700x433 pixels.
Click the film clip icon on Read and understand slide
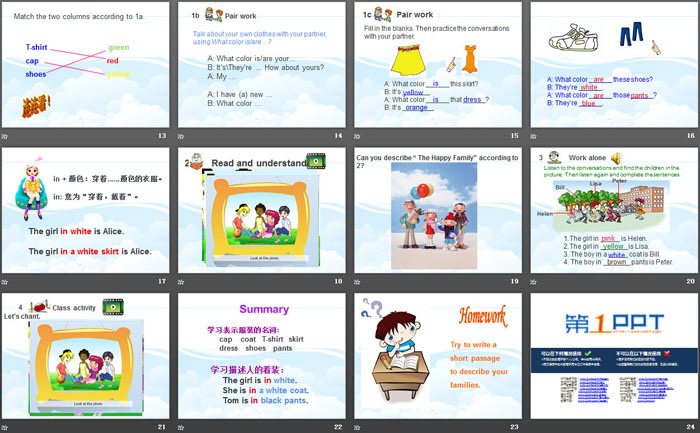click(316, 161)
